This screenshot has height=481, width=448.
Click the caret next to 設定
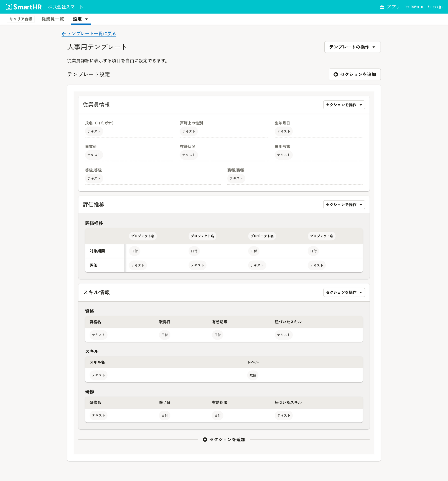coord(86,19)
